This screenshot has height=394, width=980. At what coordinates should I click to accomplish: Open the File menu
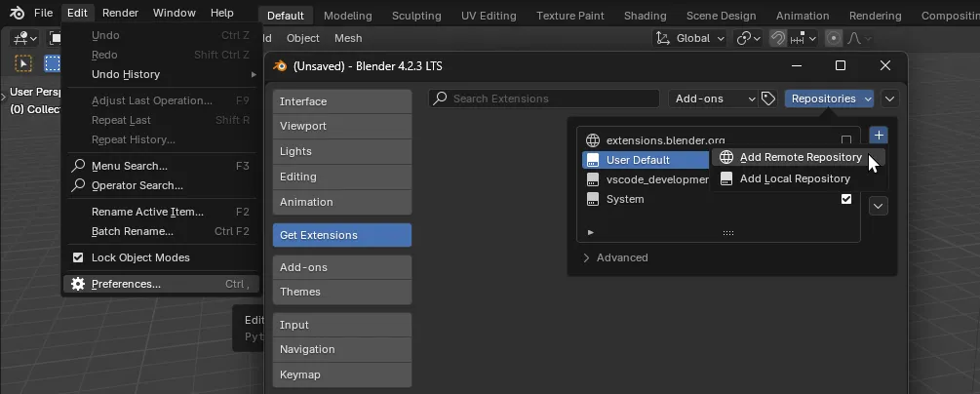coord(43,13)
